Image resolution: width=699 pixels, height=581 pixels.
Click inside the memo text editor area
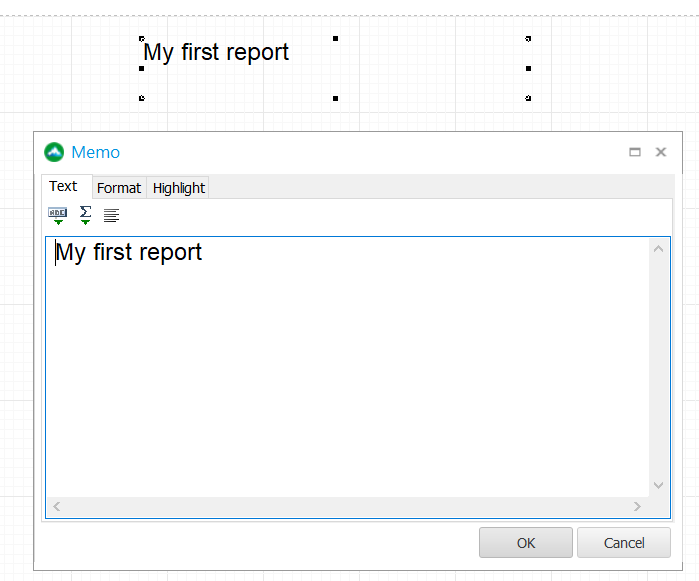point(348,367)
